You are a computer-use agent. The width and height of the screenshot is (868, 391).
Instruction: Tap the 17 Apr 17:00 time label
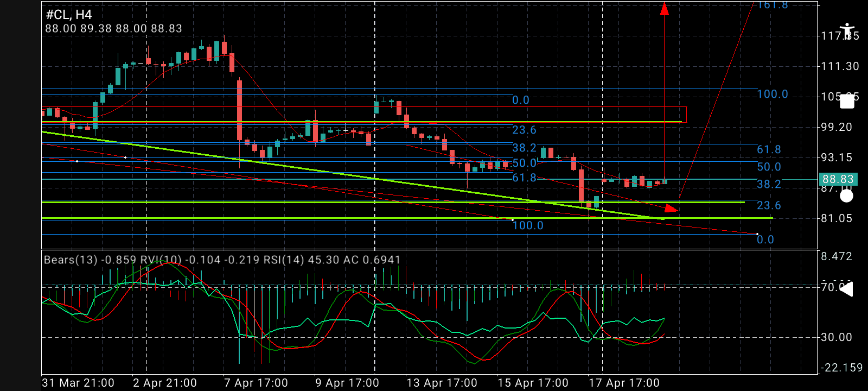[624, 383]
